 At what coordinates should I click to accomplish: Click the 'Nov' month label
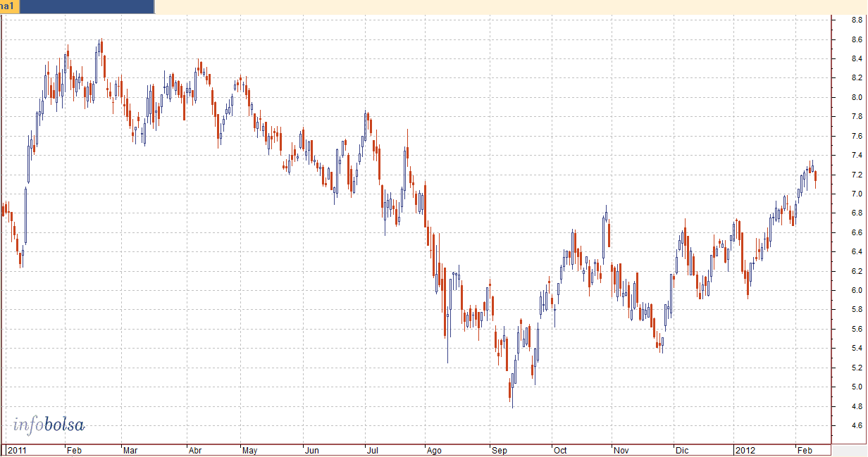click(x=621, y=449)
